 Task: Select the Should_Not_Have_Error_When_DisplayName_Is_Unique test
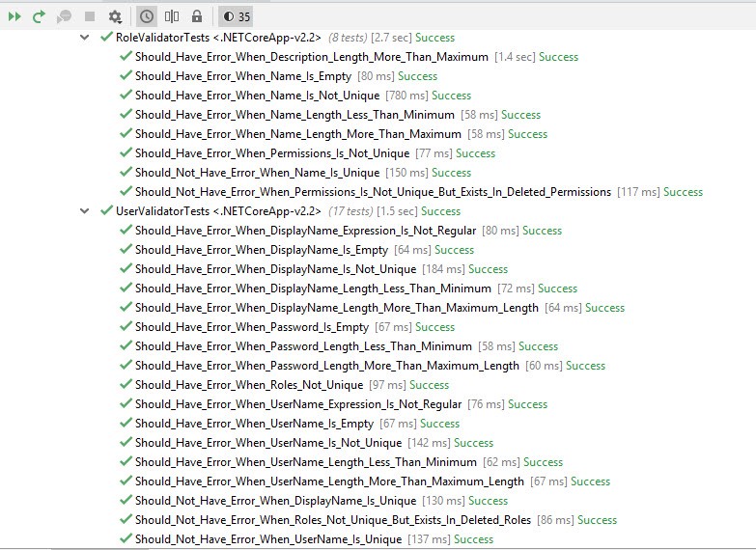[275, 501]
